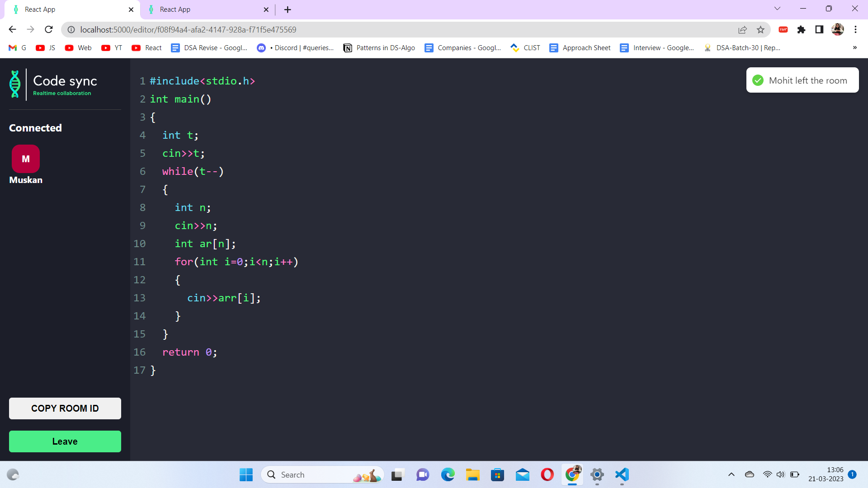Select Muskan's avatar in the sidebar
This screenshot has height=488, width=868.
[x=25, y=159]
